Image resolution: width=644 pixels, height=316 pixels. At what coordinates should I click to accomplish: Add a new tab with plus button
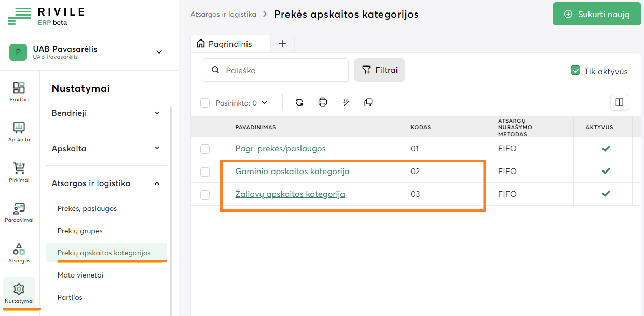click(x=283, y=44)
